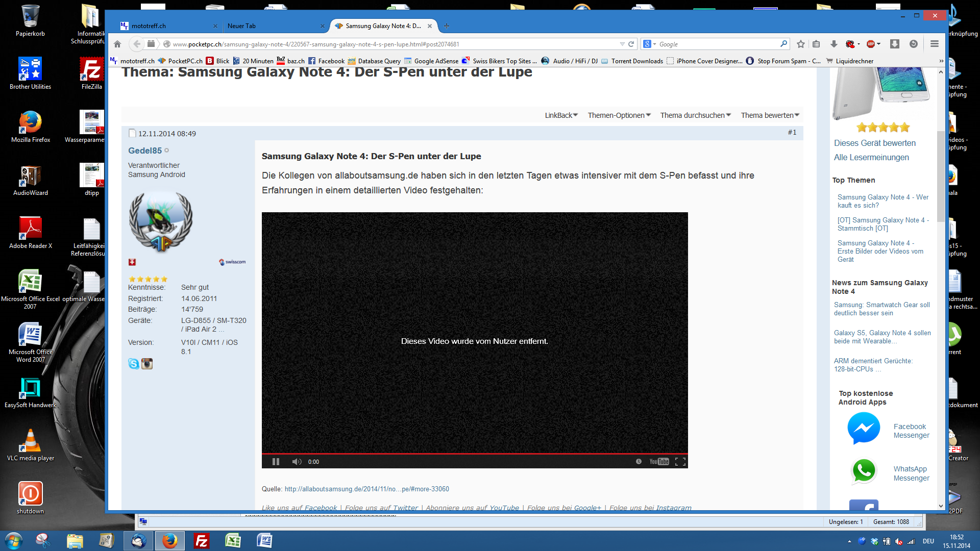Open the URL bar history dropdown arrow
The height and width of the screenshot is (551, 980).
point(622,44)
